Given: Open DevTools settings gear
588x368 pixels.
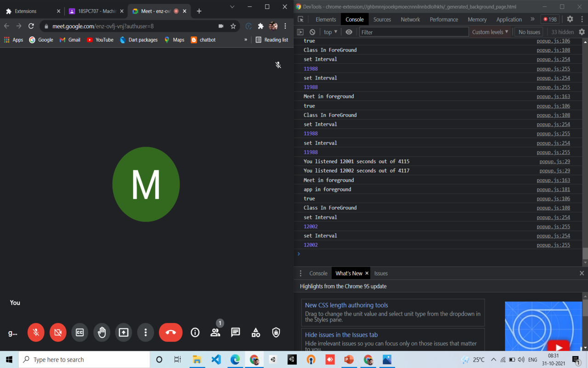Looking at the screenshot, I should (570, 19).
